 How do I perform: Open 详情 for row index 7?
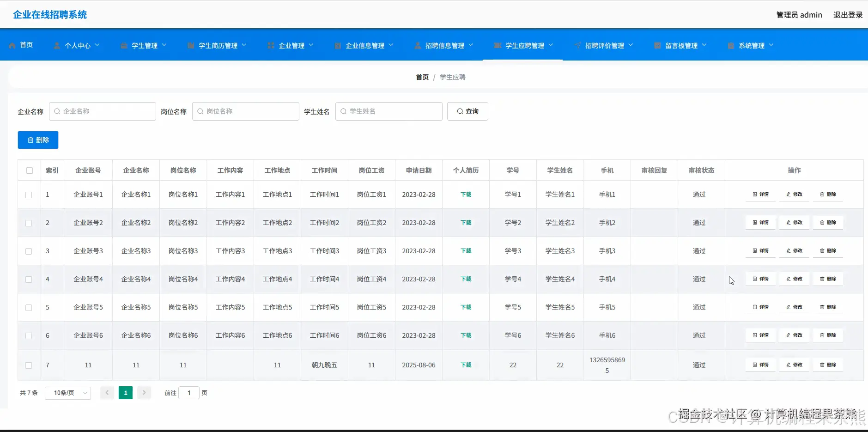click(761, 365)
